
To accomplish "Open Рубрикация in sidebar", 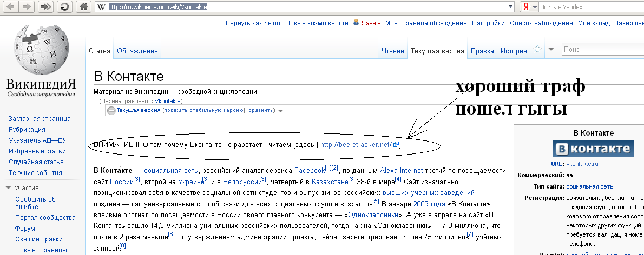I will click(x=27, y=130).
